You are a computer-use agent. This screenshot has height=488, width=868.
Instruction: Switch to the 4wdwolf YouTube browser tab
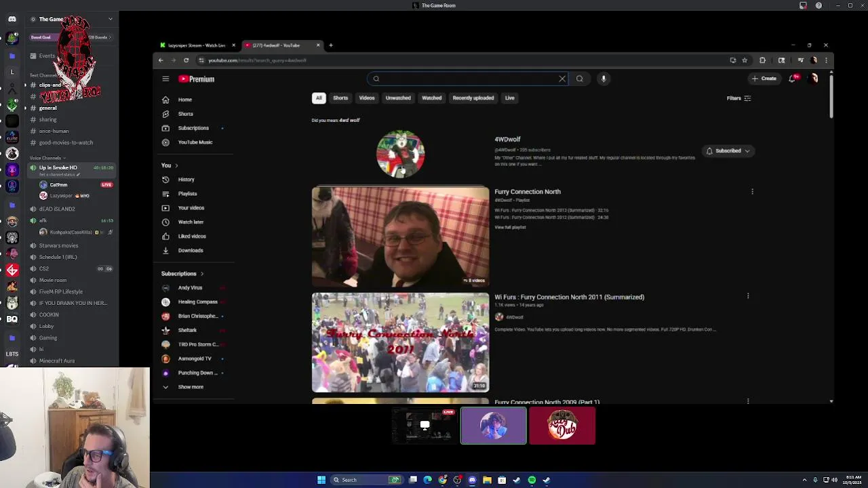point(281,45)
